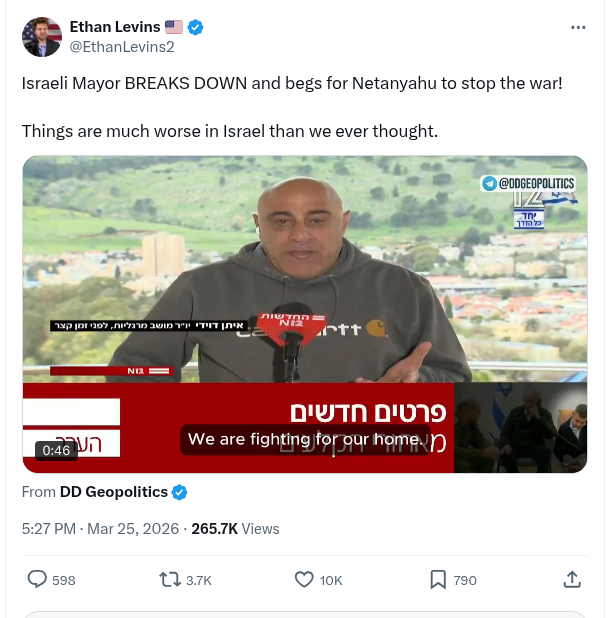This screenshot has width=608, height=618.
Task: Click the reply speech bubble icon
Action: point(37,579)
